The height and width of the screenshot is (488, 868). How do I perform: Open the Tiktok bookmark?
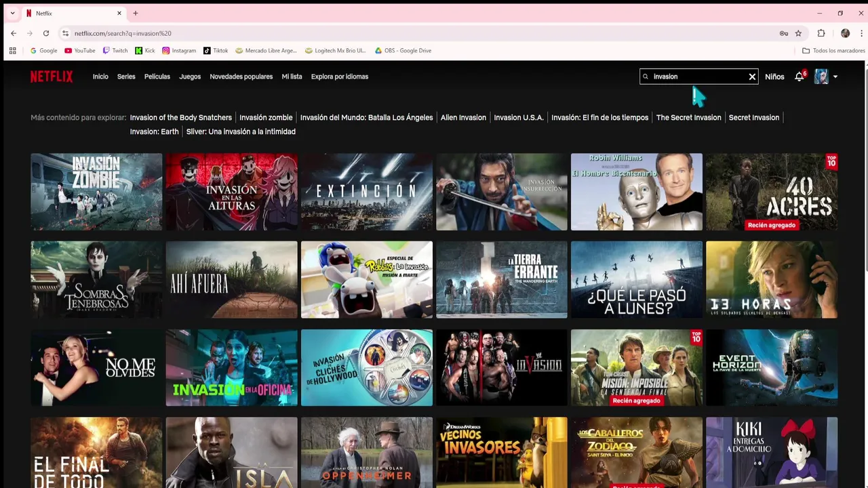click(216, 51)
